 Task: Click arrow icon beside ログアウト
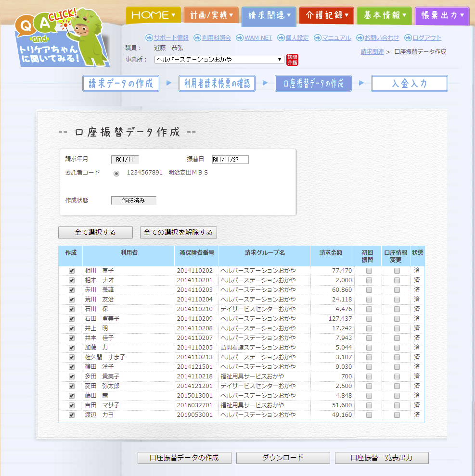pos(408,38)
